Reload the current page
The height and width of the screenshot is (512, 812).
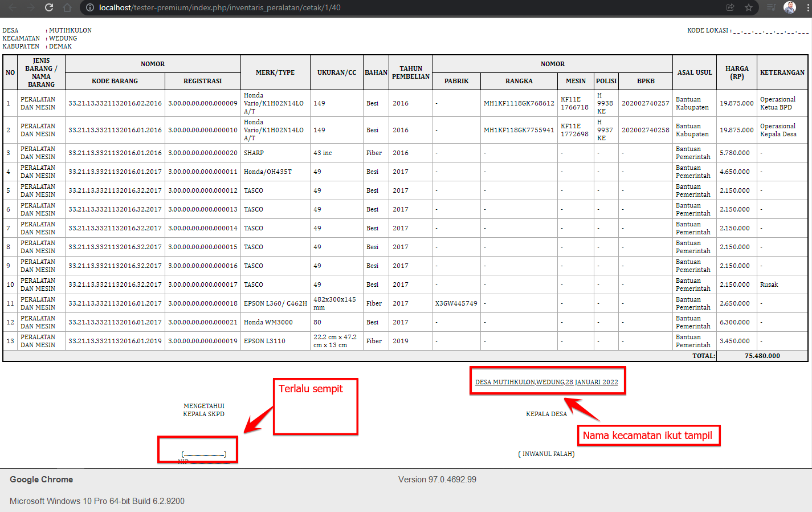pos(48,9)
